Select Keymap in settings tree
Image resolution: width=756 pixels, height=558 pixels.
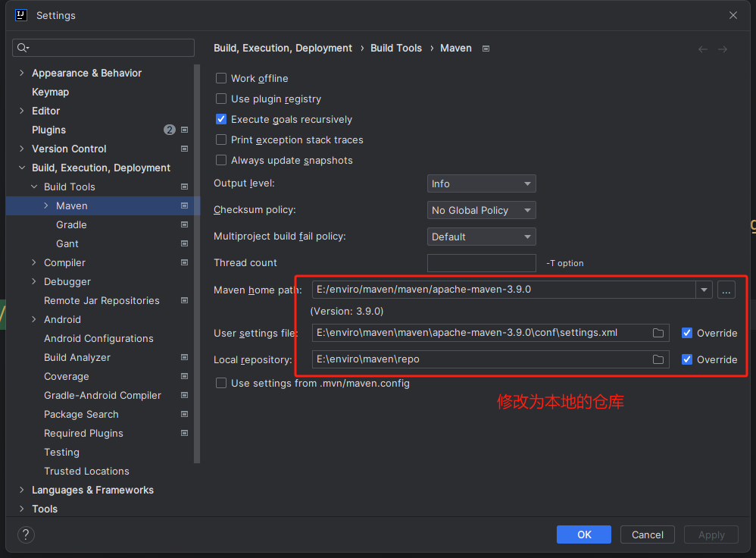(50, 92)
